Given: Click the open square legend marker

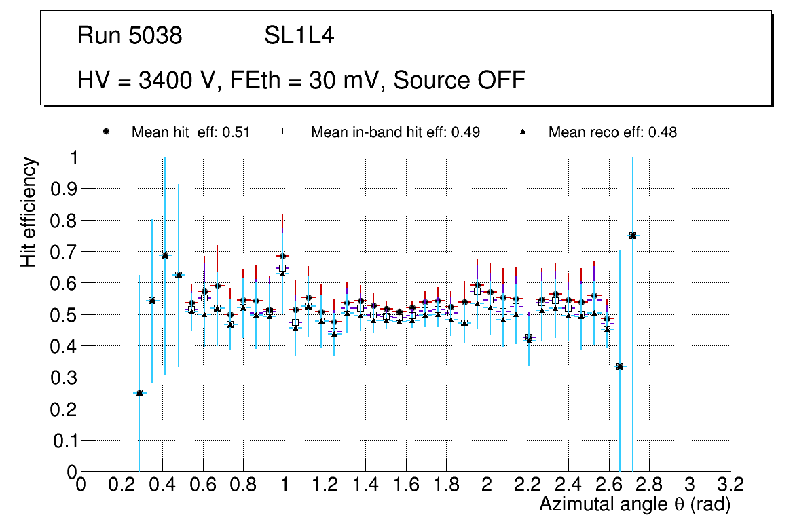Looking at the screenshot, I should click(286, 132).
